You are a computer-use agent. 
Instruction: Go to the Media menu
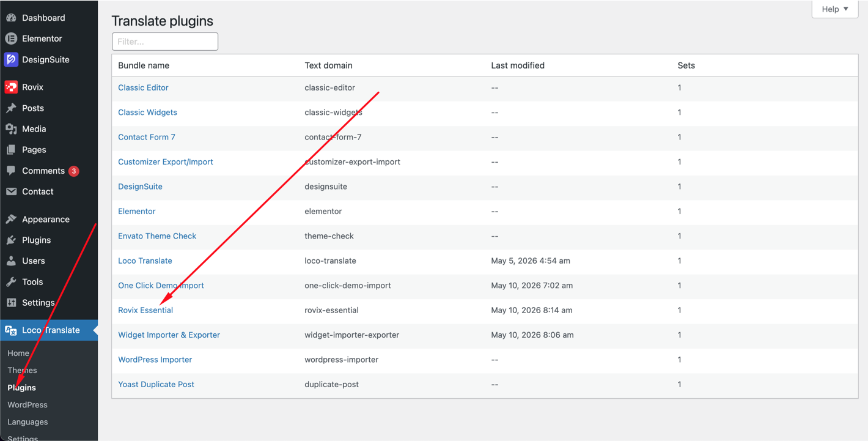34,129
